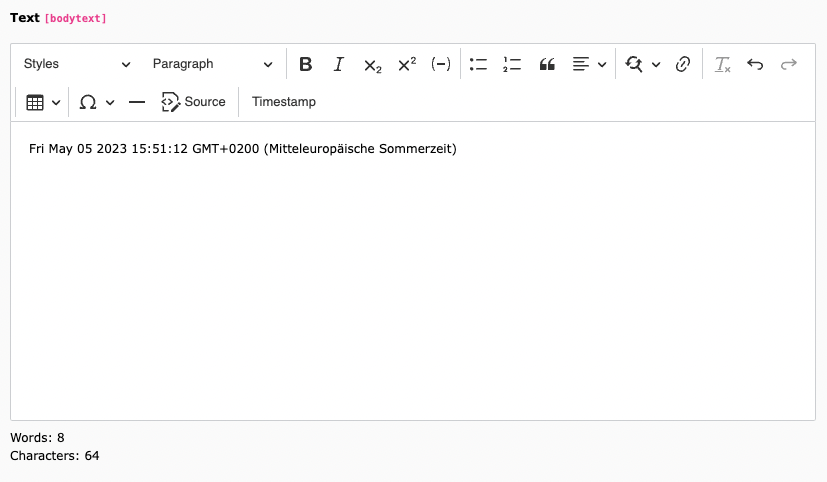This screenshot has height=482, width=827.
Task: Apply block quote formatting
Action: (x=547, y=64)
